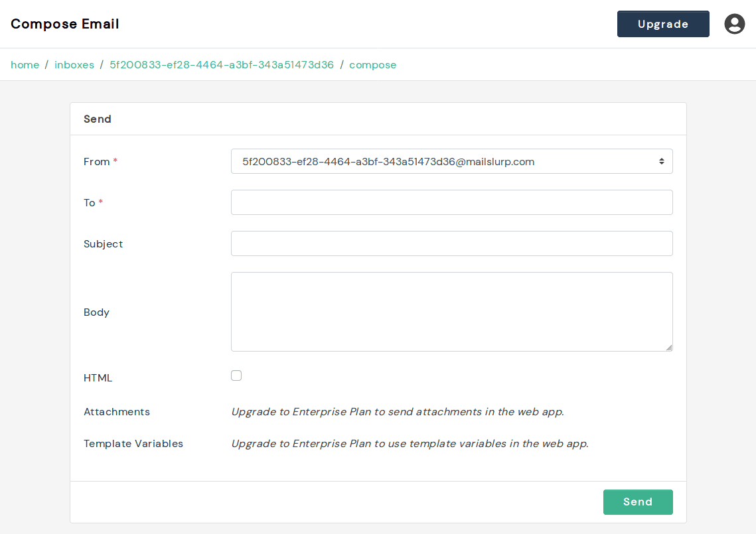756x534 pixels.
Task: Click inside the Body textarea
Action: coord(451,310)
